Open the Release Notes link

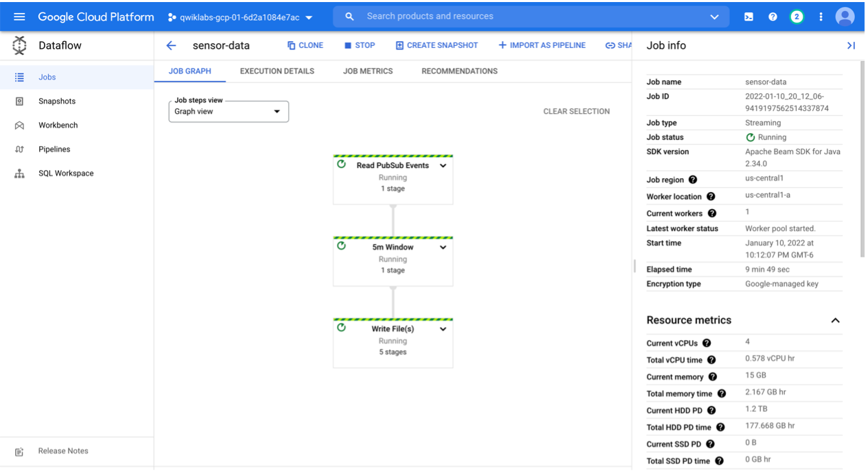coord(63,451)
